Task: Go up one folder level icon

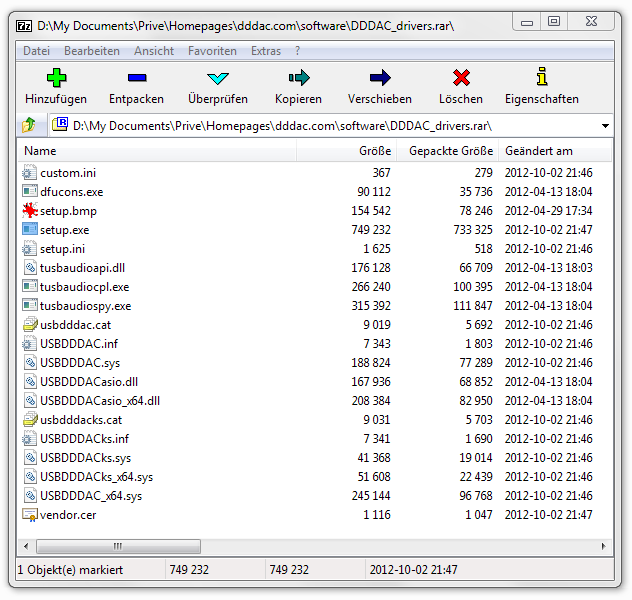Action: pyautogui.click(x=30, y=126)
